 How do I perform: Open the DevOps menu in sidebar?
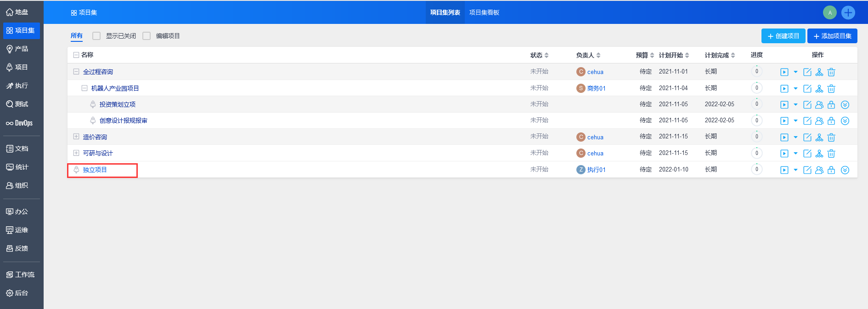click(x=19, y=123)
